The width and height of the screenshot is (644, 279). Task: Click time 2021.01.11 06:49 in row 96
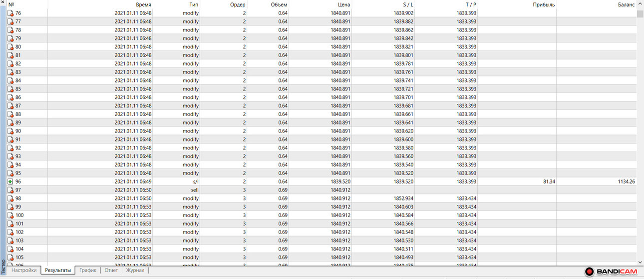[133, 181]
